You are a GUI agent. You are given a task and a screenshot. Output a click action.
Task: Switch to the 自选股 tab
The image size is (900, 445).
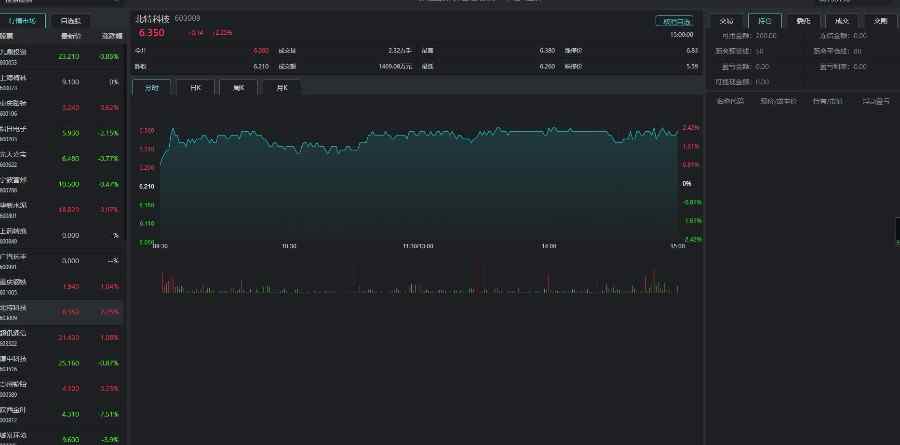click(71, 21)
